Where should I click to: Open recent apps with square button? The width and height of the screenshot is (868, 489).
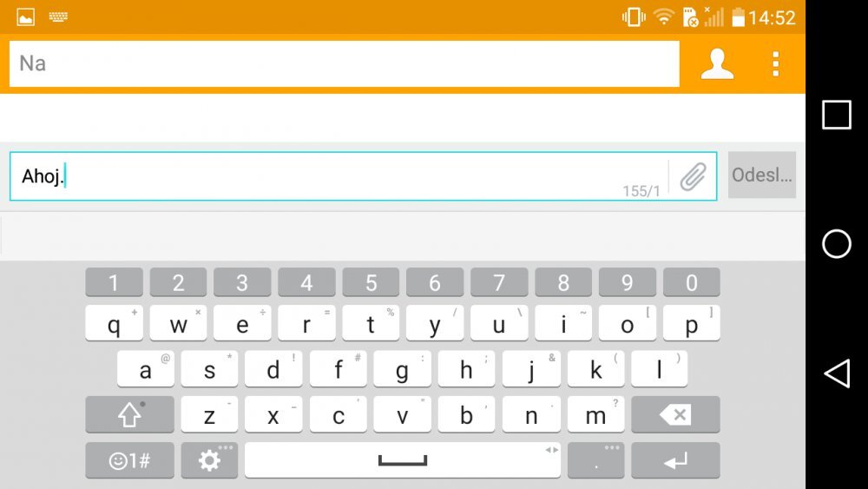[837, 115]
